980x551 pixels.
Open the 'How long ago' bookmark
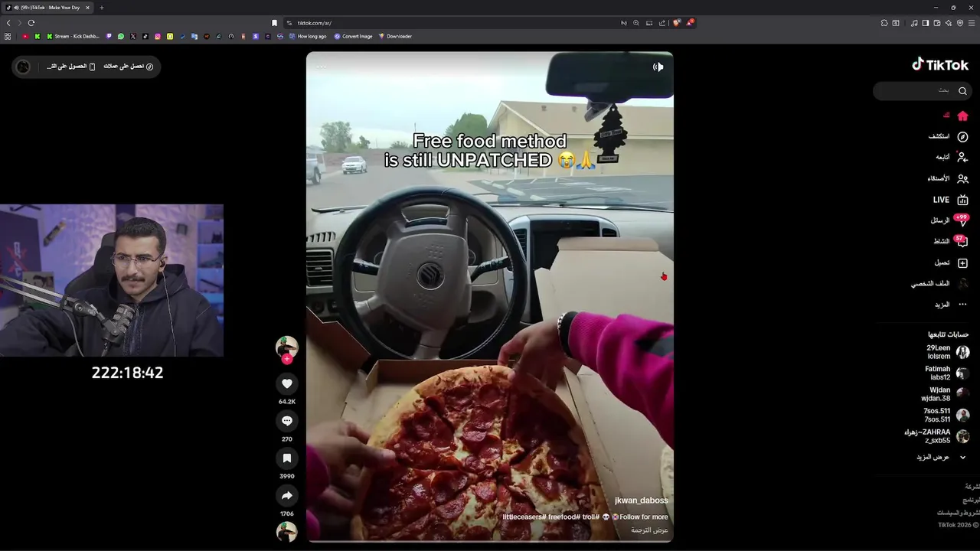point(308,36)
